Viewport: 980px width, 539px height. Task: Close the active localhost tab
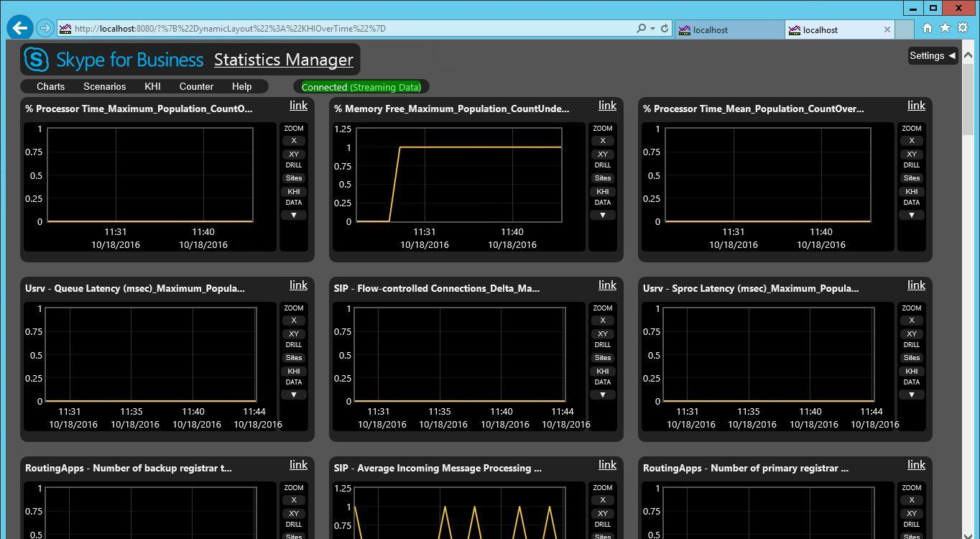tap(887, 29)
